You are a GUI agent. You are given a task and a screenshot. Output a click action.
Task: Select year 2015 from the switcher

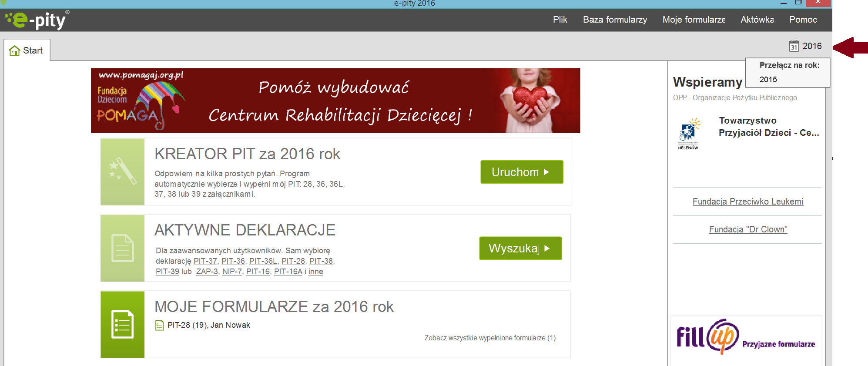(x=768, y=80)
